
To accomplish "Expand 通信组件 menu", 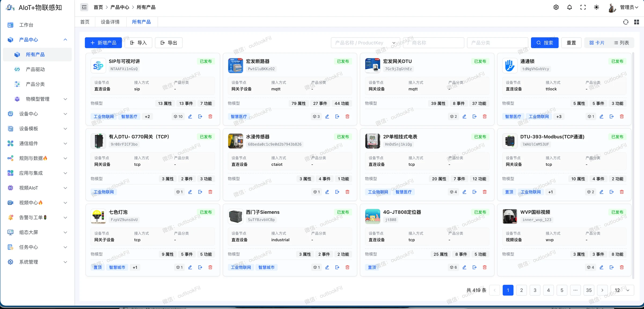I will click(65, 143).
